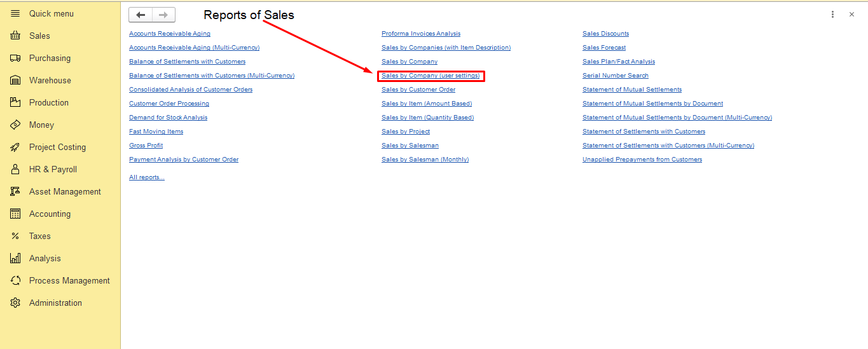Image resolution: width=868 pixels, height=349 pixels.
Task: Open the three-dot more options menu
Action: pos(832,15)
